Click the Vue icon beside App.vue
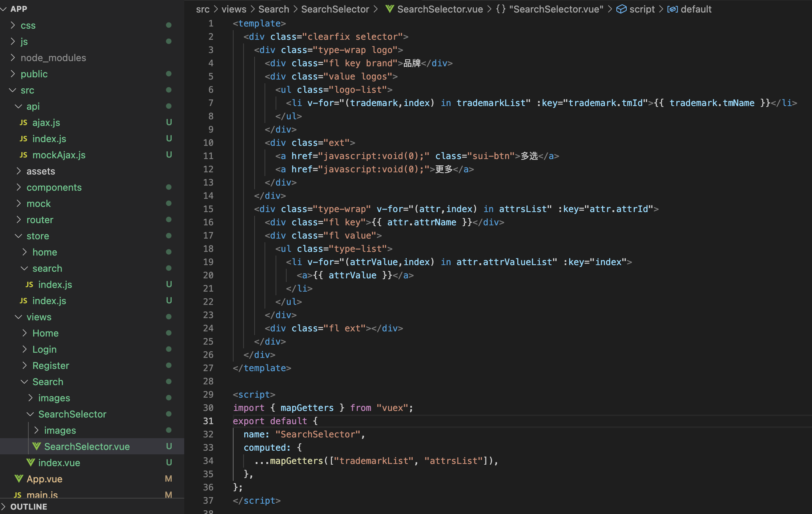Viewport: 812px width, 514px height. pos(19,479)
